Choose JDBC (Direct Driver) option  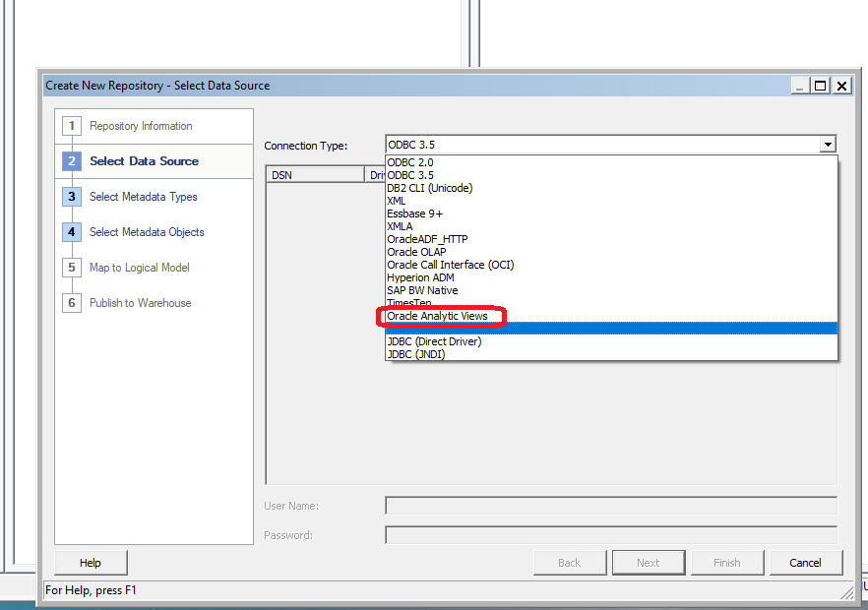point(611,341)
